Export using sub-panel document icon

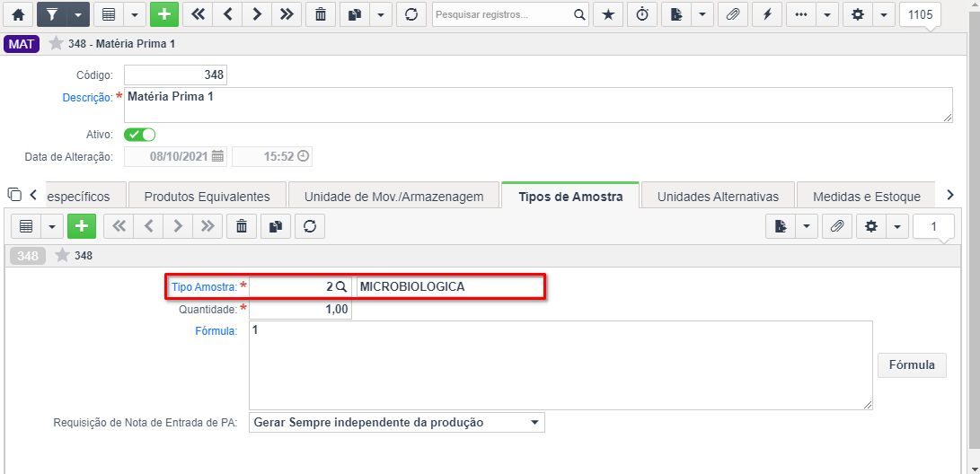tap(780, 227)
